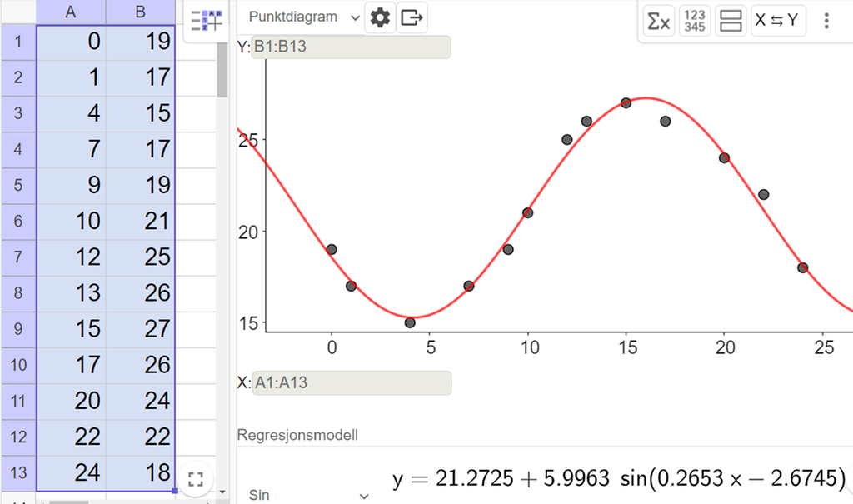Click the split two-plot panel icon
The image size is (853, 504).
tap(731, 21)
